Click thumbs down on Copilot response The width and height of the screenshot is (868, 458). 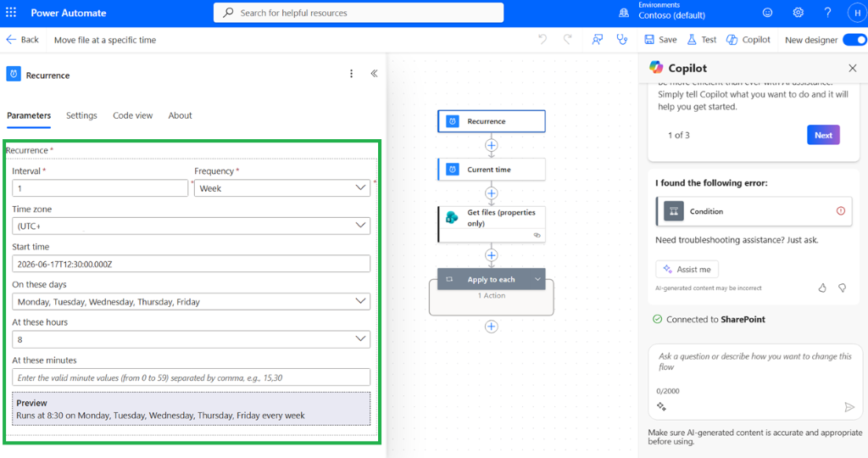point(842,288)
